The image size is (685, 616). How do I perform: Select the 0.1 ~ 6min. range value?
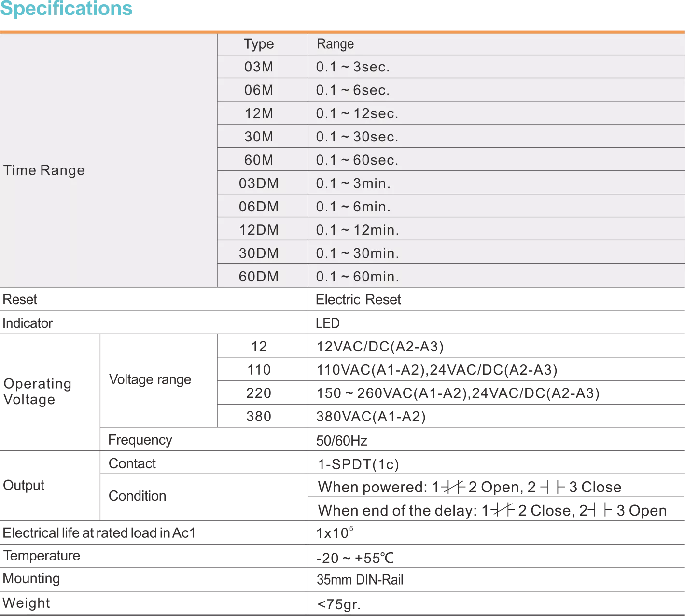353,207
